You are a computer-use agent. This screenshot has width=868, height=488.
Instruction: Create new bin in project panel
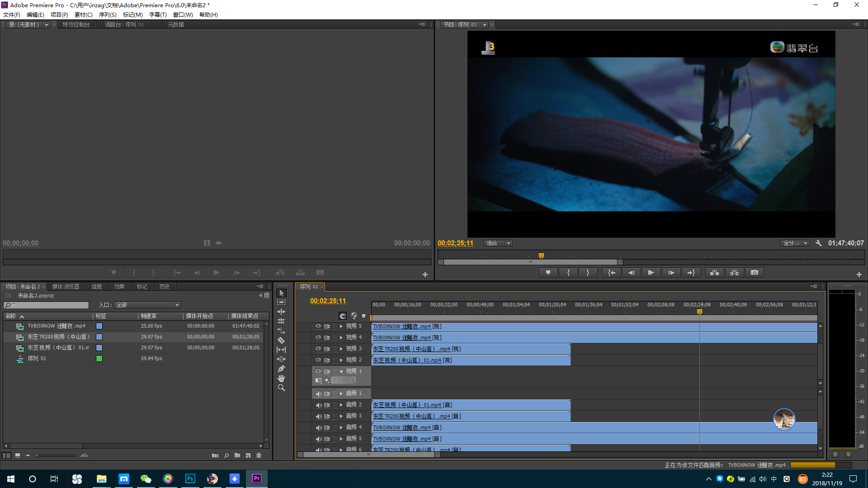tap(237, 455)
